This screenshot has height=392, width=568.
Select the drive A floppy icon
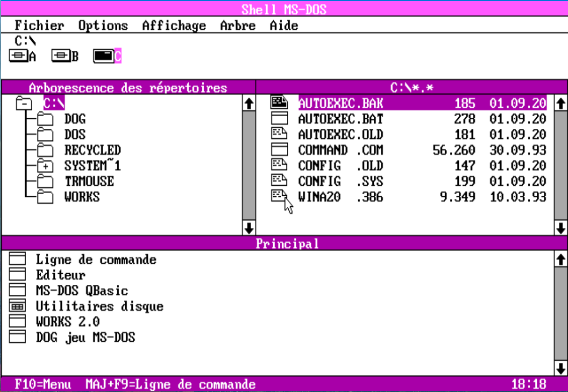click(19, 56)
